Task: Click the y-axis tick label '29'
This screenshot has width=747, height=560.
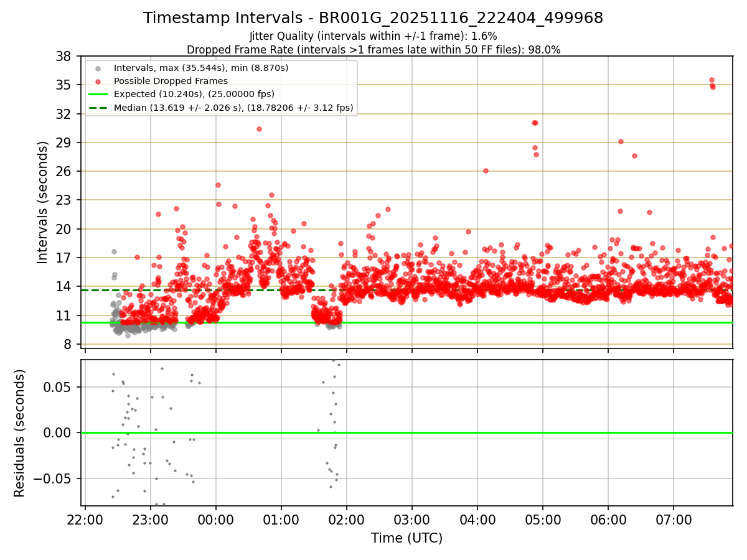Action: [x=63, y=142]
